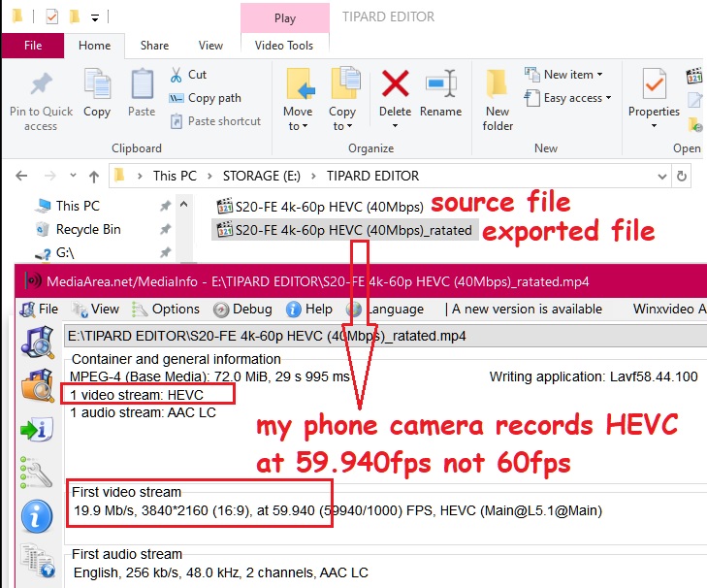Image resolution: width=707 pixels, height=588 pixels.
Task: Click the Refresh address bar icon
Action: pos(682,176)
